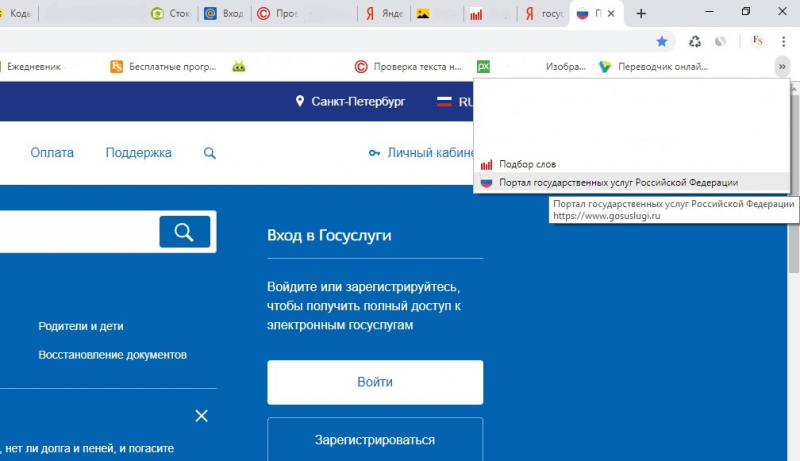The width and height of the screenshot is (800, 461).
Task: Click the grey circular extension icon
Action: (x=720, y=41)
